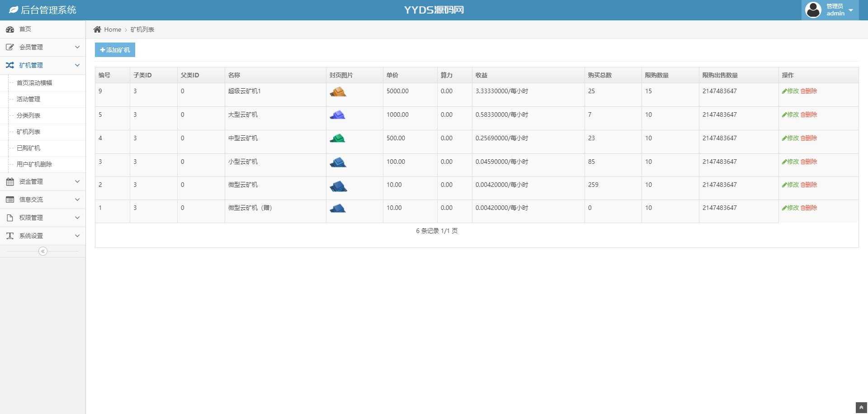Click the orange 超级云矿机1 cover image
Screen dimensions: 868x414
[x=338, y=92]
